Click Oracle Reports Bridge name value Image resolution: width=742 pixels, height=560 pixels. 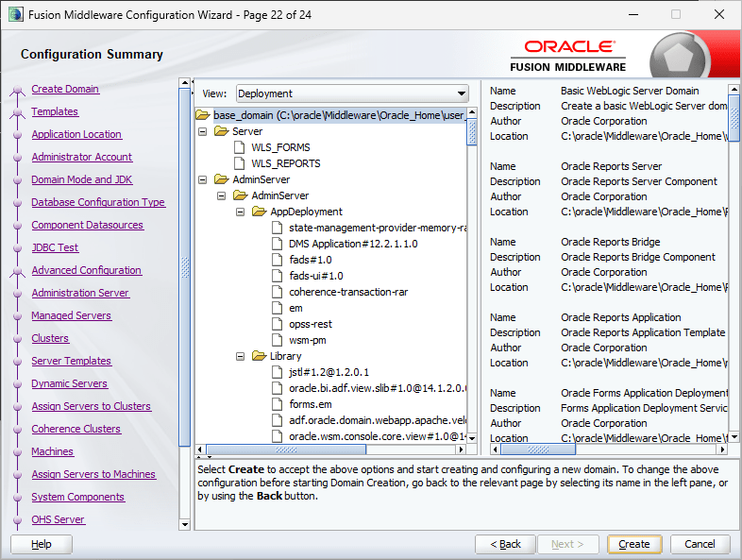[x=611, y=242]
